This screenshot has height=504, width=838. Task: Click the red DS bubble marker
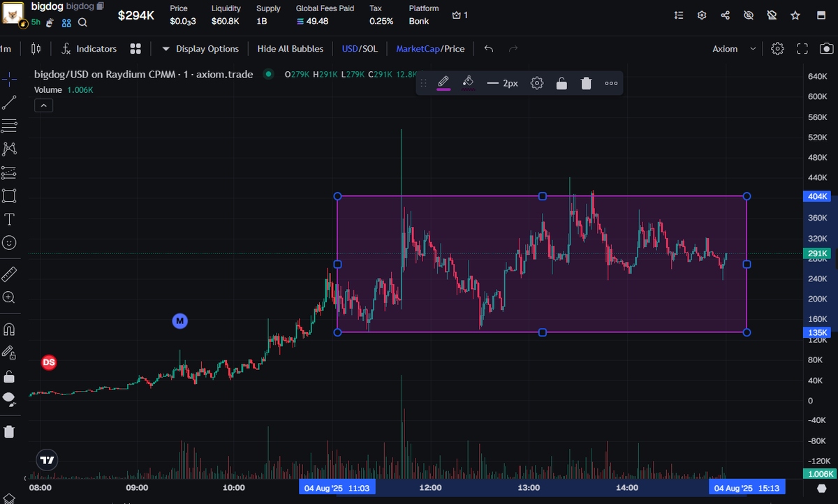tap(49, 362)
